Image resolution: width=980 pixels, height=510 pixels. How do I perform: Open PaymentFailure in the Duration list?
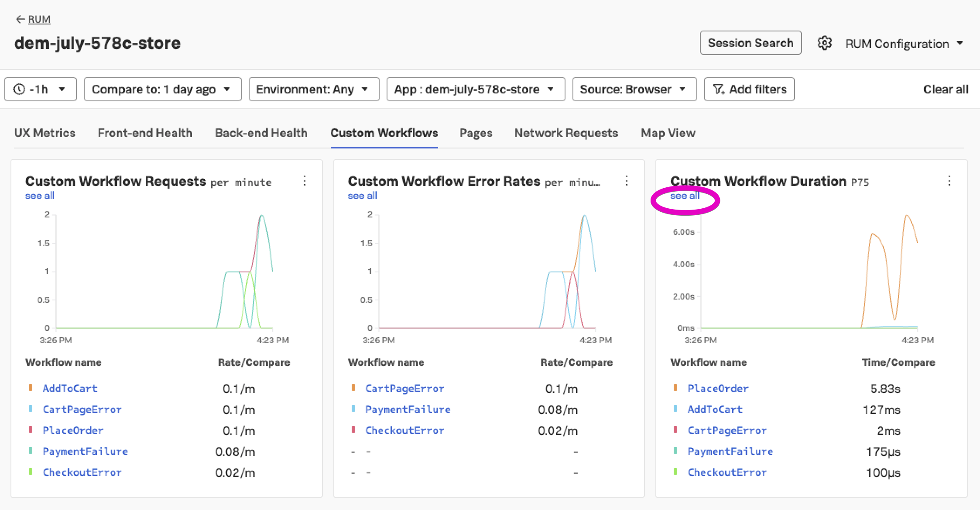(730, 451)
